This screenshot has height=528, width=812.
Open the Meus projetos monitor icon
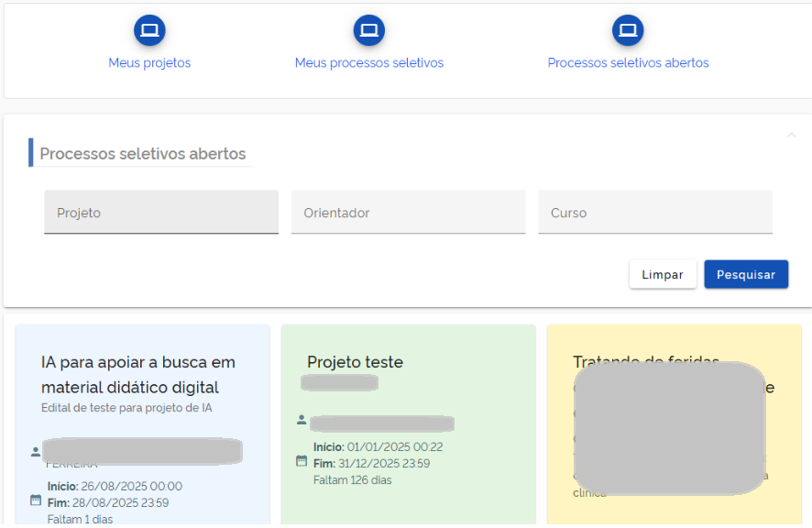point(149,29)
